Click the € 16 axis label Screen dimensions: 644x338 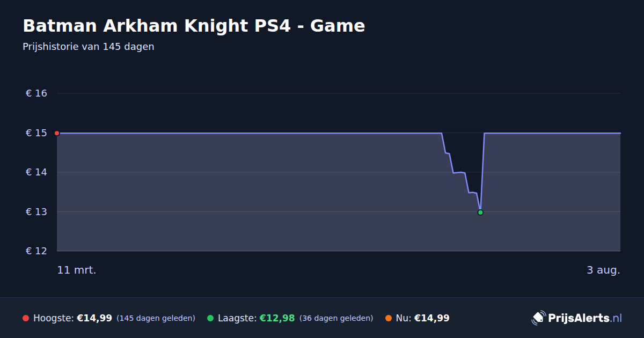point(36,93)
